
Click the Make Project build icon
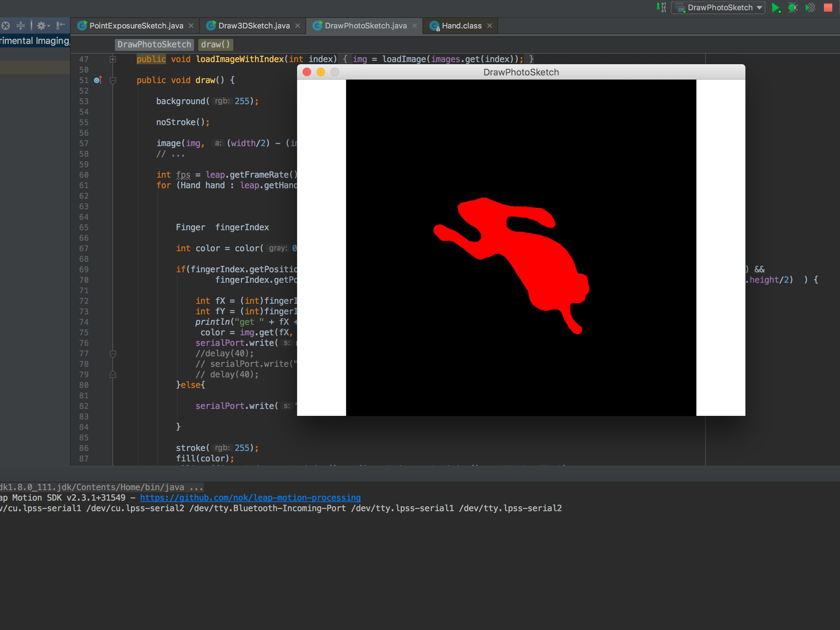tap(661, 7)
